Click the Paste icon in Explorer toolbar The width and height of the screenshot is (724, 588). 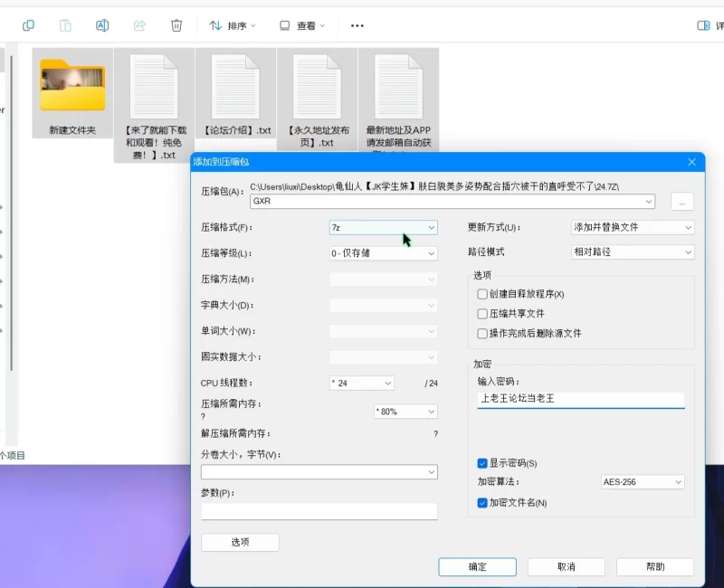pos(65,25)
